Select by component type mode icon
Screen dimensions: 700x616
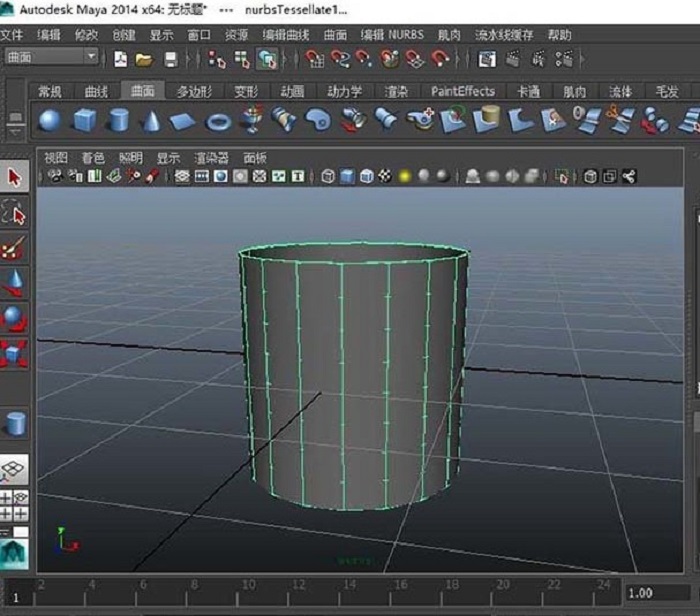267,59
